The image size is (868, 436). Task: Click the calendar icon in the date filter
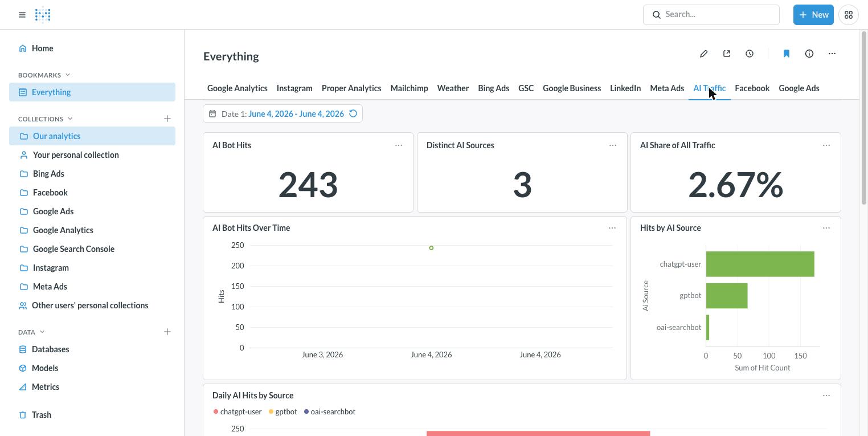tap(212, 113)
